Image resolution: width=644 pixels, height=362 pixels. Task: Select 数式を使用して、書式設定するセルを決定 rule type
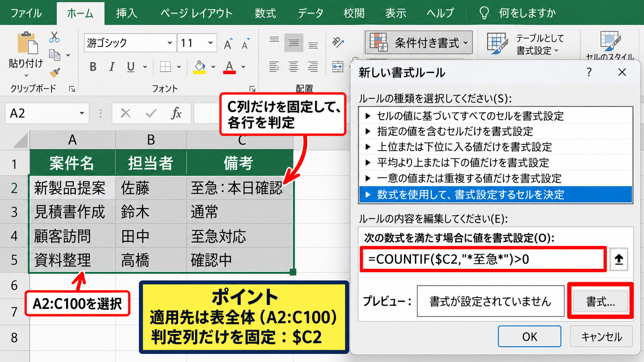click(496, 194)
